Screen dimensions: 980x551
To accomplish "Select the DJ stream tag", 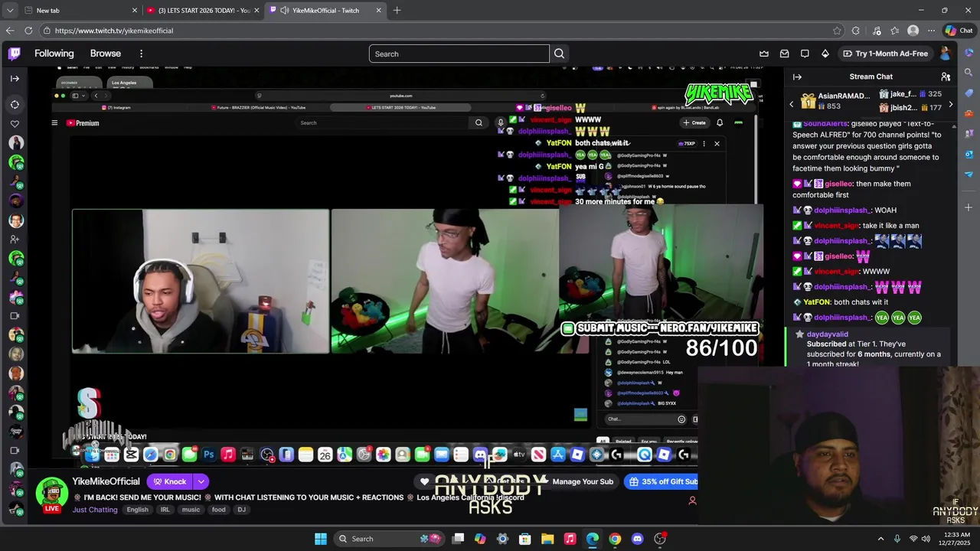I will (x=242, y=510).
